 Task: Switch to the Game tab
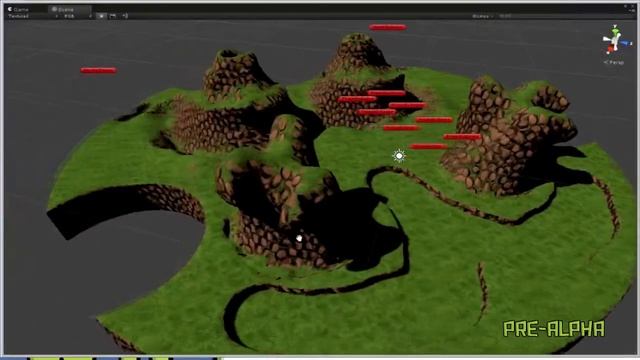coord(18,9)
